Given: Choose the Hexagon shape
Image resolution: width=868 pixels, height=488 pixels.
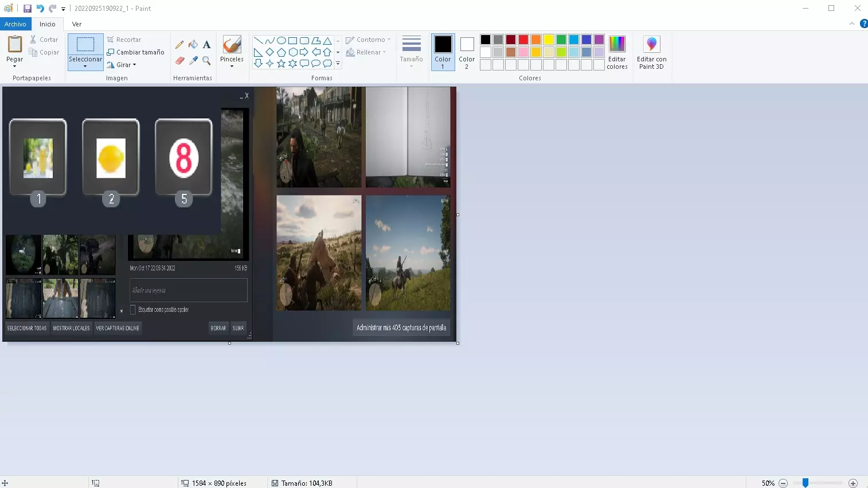Looking at the screenshot, I should (x=292, y=52).
